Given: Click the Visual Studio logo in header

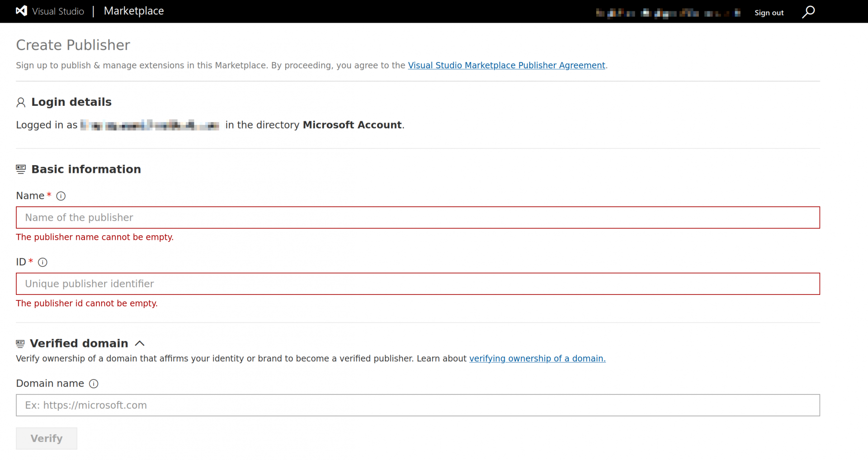Looking at the screenshot, I should [x=21, y=11].
